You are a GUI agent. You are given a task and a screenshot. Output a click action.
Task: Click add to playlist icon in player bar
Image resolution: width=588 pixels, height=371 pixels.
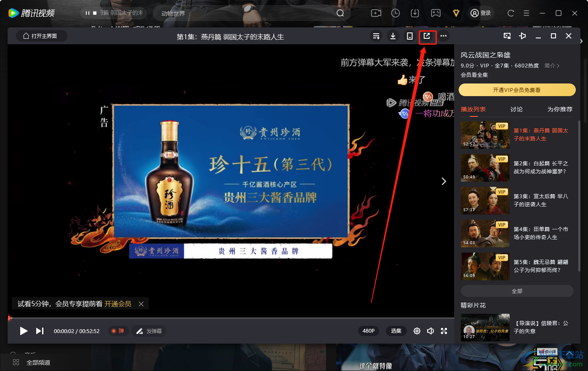(x=376, y=36)
